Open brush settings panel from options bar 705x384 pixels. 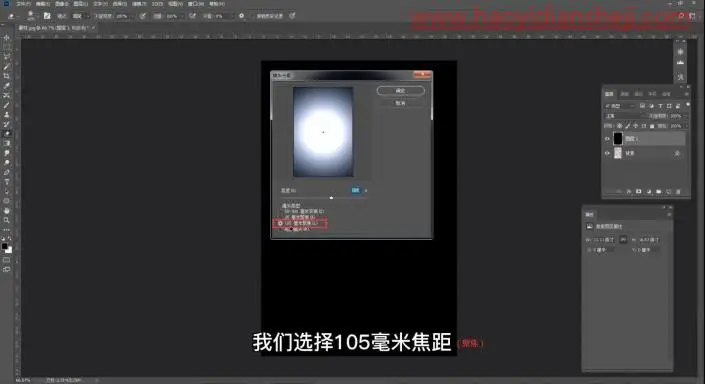tap(47, 16)
